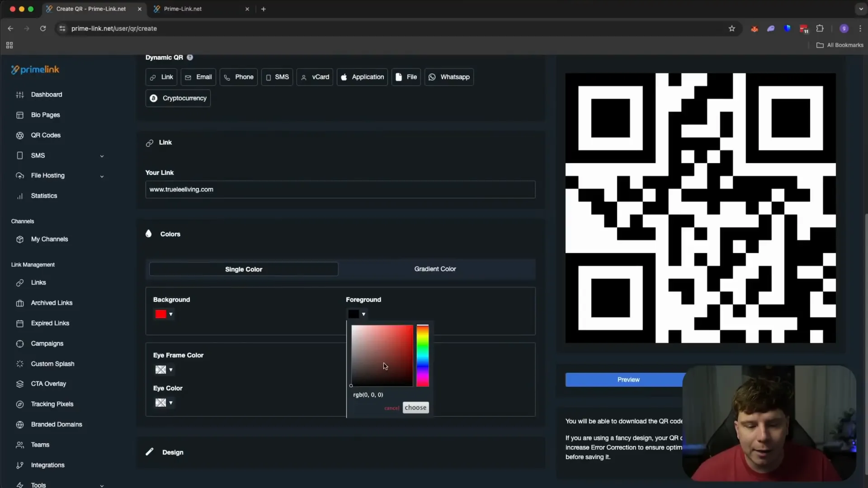Open Chrome profile avatar
The height and width of the screenshot is (488, 868).
(x=844, y=28)
